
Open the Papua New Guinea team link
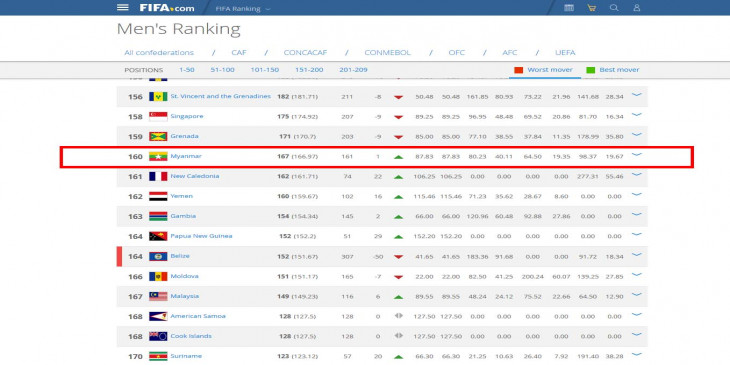click(201, 236)
